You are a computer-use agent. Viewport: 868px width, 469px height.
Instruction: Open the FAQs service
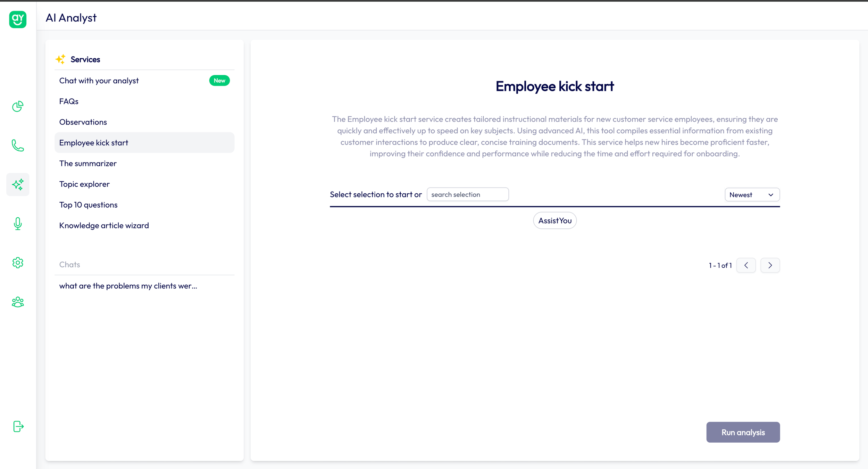[x=69, y=101]
